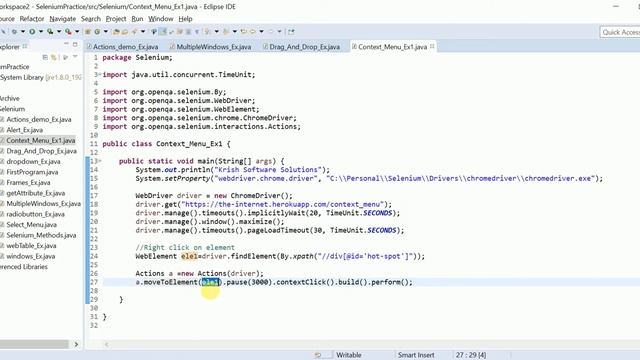Image resolution: width=640 pixels, height=360 pixels.
Task: Click the Back navigation arrow icon
Action: [253, 31]
